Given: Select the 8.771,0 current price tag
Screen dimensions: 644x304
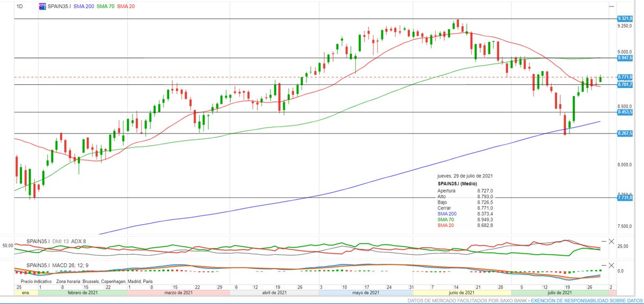Looking at the screenshot, I should point(626,77).
